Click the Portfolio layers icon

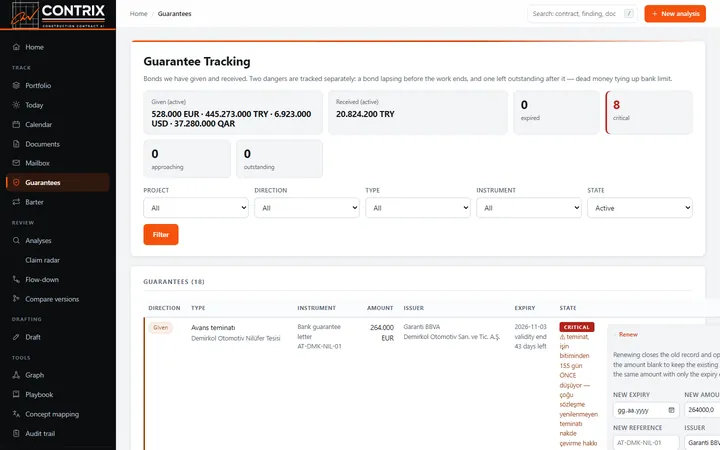pos(16,85)
